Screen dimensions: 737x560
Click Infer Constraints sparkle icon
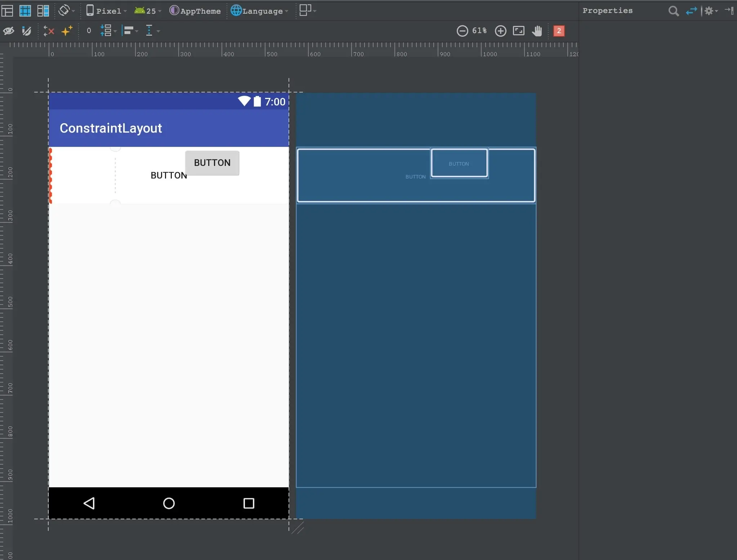pyautogui.click(x=67, y=31)
